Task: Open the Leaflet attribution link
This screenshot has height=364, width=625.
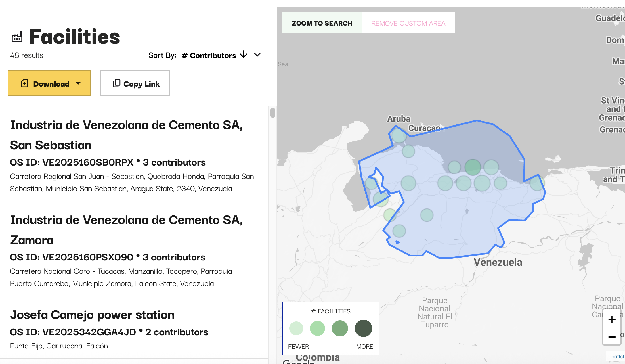Action: 616,357
